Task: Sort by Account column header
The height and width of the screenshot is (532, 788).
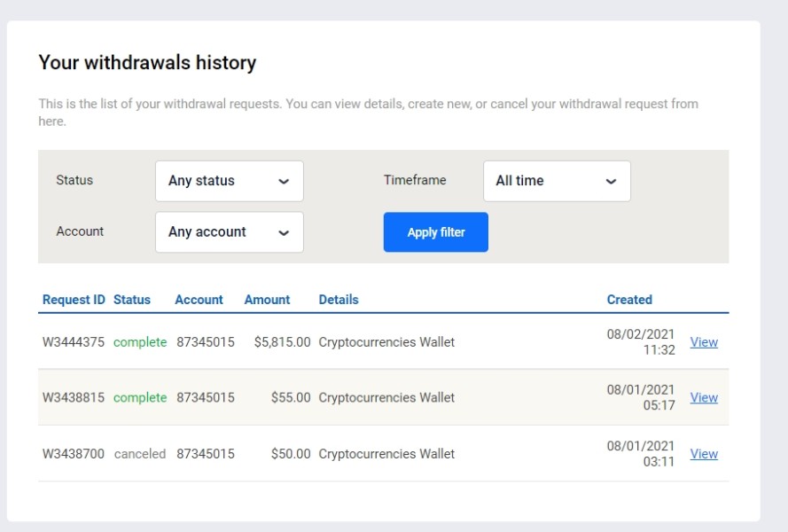Action: click(x=199, y=300)
